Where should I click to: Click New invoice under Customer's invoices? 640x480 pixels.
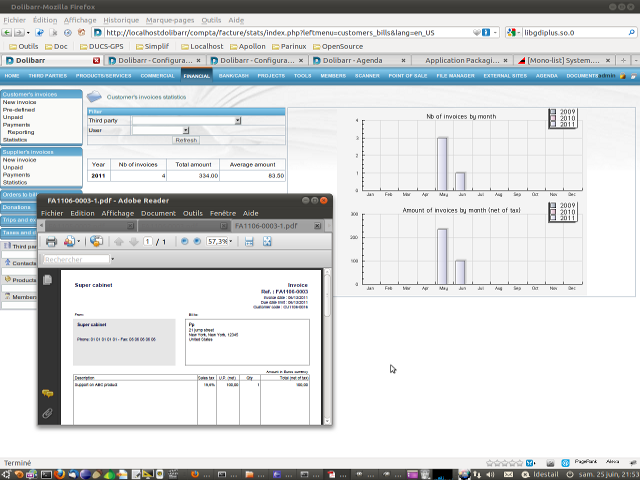coord(20,102)
